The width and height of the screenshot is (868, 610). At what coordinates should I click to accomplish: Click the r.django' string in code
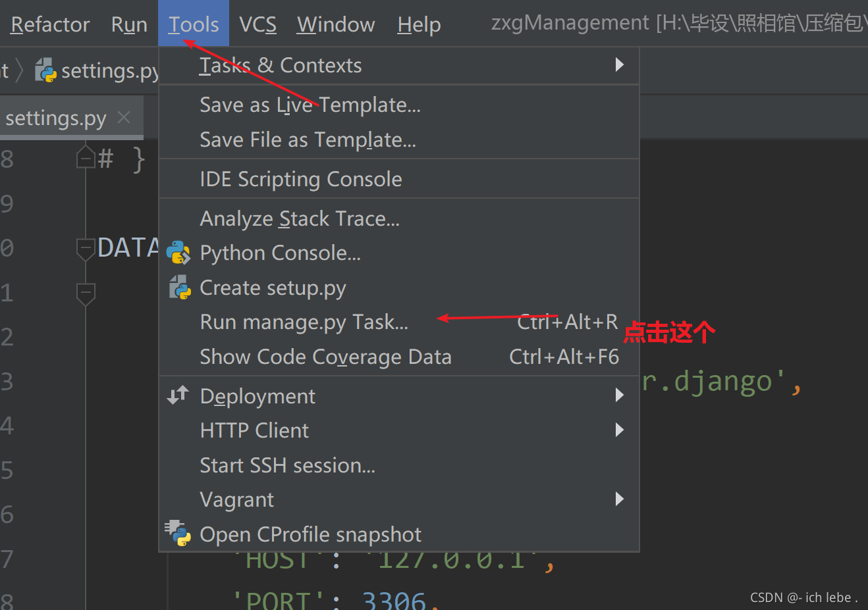pos(714,382)
